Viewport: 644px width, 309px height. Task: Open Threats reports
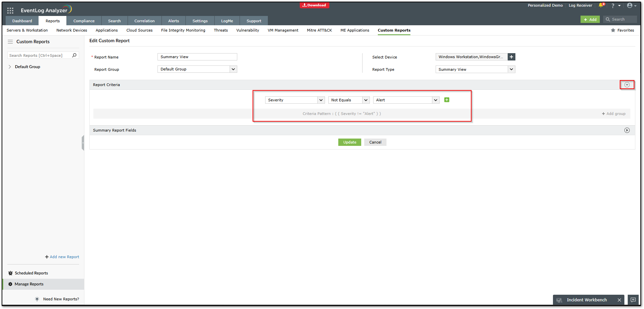coord(221,30)
